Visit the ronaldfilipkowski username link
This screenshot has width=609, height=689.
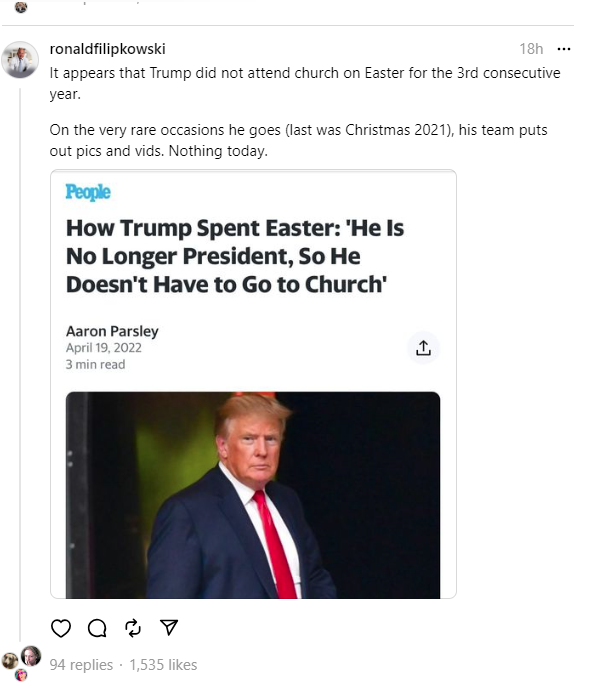click(x=107, y=48)
